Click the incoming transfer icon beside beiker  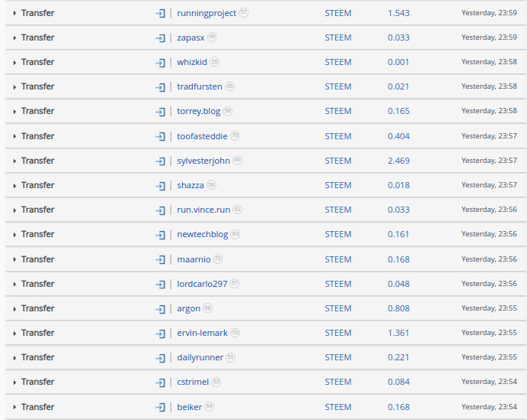[x=161, y=407]
